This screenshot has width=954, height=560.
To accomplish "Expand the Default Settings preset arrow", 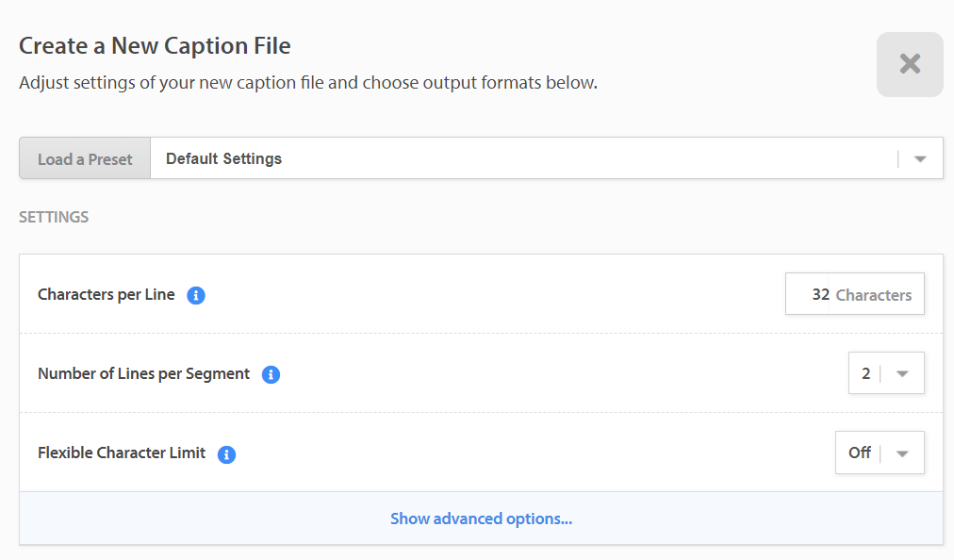I will 920,159.
